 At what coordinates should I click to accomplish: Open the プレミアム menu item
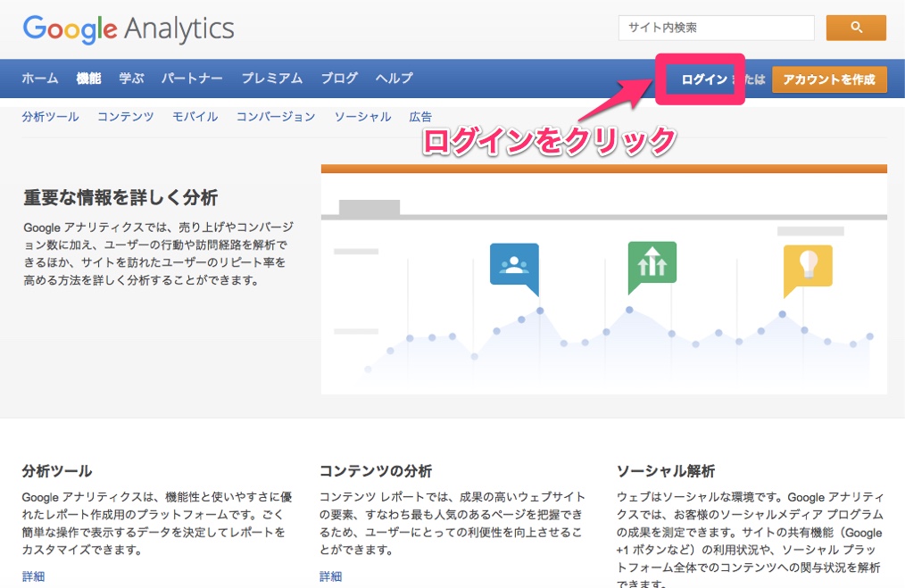pos(272,78)
